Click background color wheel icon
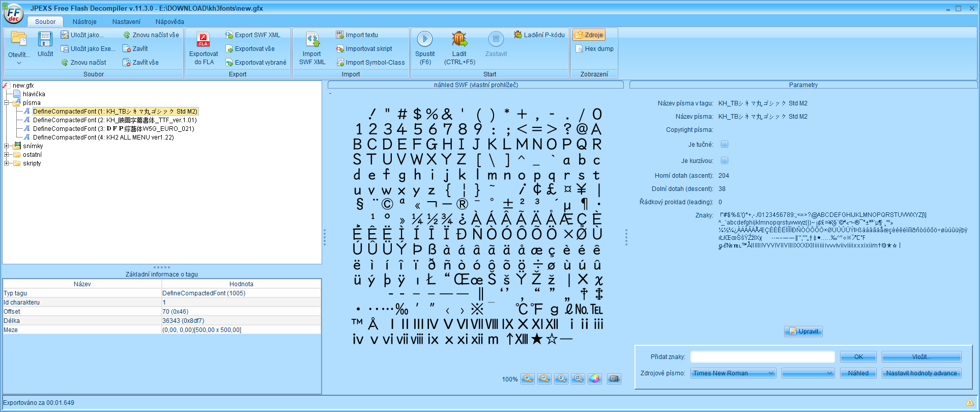The width and height of the screenshot is (980, 412). tap(595, 379)
